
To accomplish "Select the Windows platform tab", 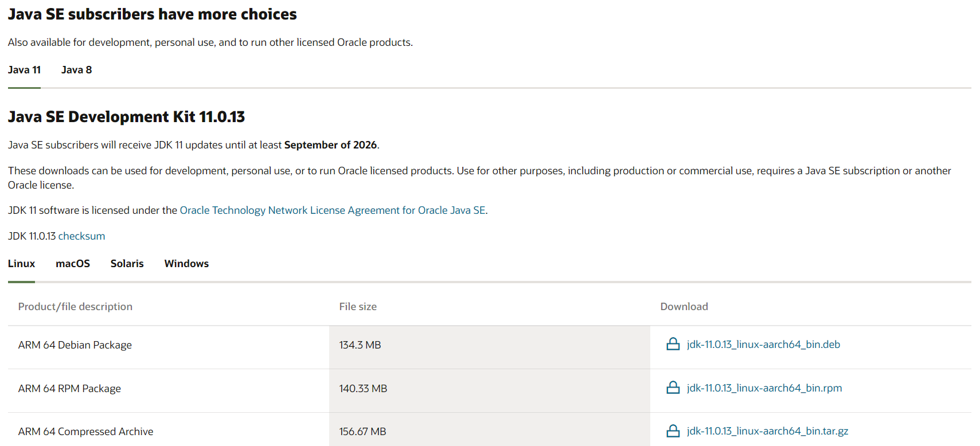I will tap(186, 264).
